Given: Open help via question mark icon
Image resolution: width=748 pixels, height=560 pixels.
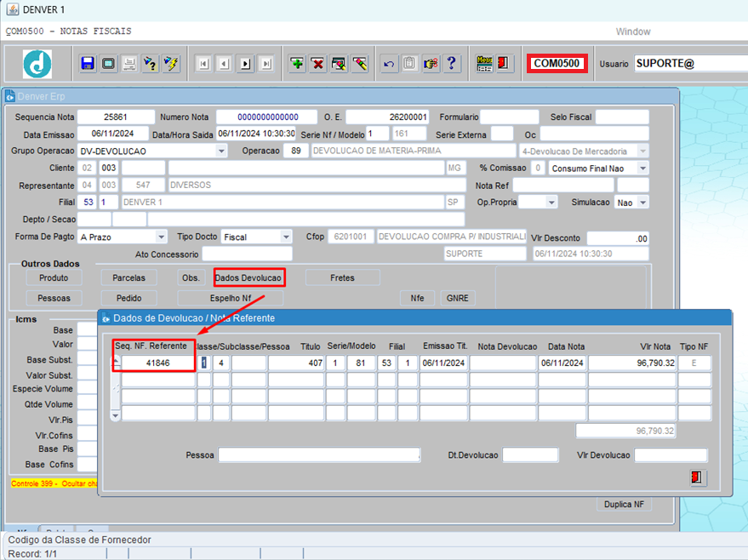Looking at the screenshot, I should point(451,64).
